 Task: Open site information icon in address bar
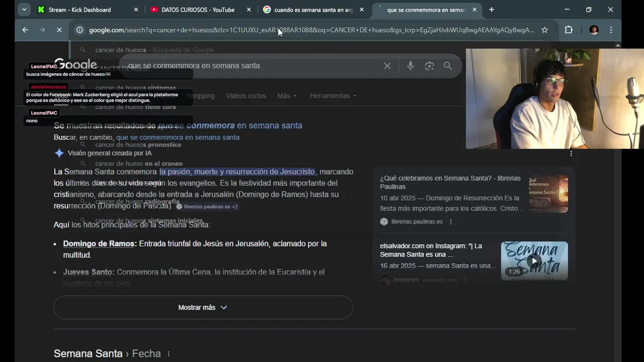click(x=79, y=30)
